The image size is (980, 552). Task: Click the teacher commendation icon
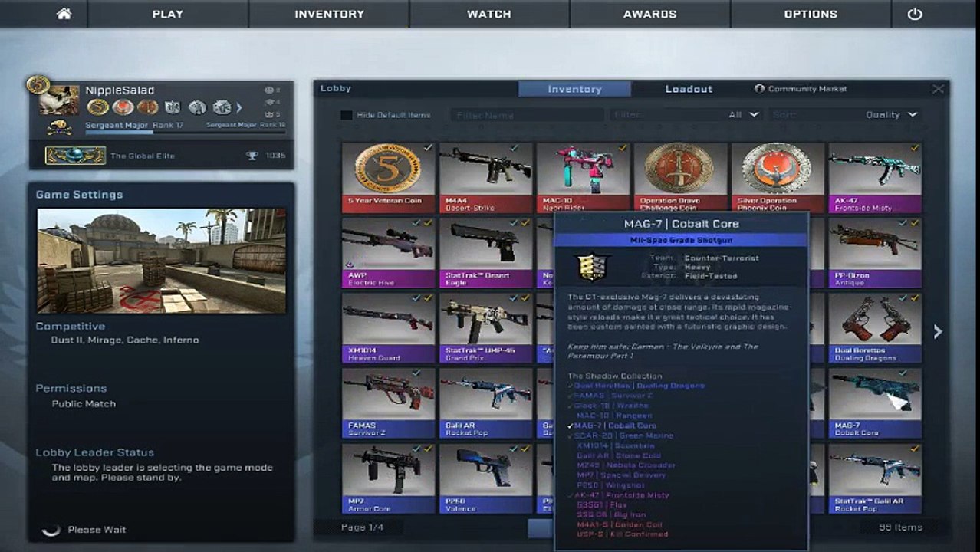[268, 102]
